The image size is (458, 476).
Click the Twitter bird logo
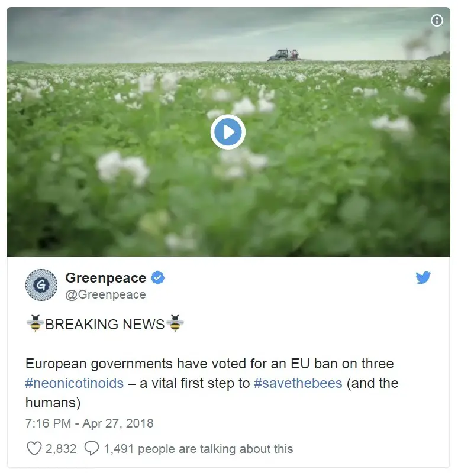click(x=423, y=277)
